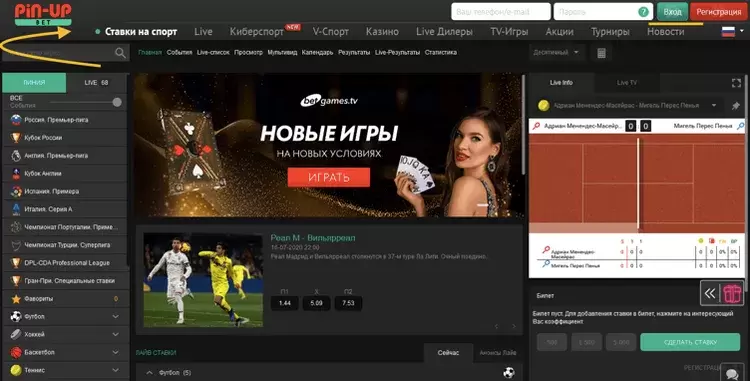Click the phone/e-mail login field
750x381 pixels.
pos(501,12)
